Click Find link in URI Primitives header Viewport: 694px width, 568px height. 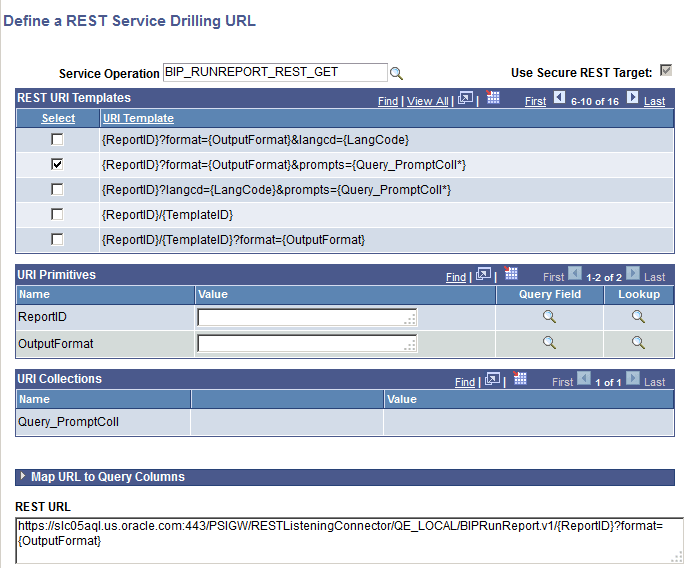coord(456,277)
